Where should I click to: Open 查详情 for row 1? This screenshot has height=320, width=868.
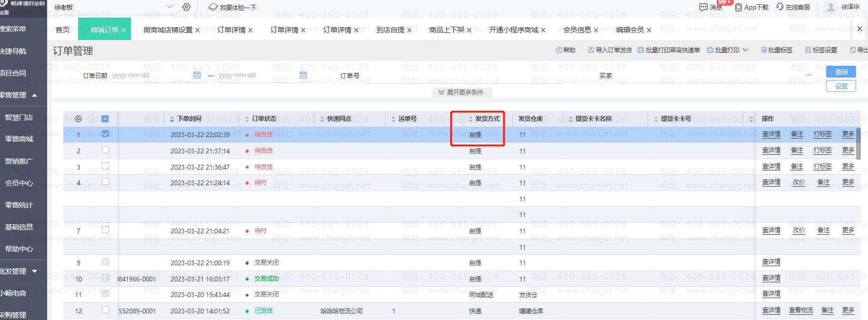click(771, 134)
